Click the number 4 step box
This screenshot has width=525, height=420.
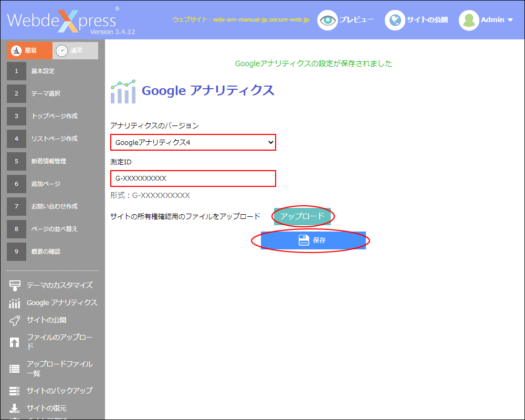pos(16,139)
